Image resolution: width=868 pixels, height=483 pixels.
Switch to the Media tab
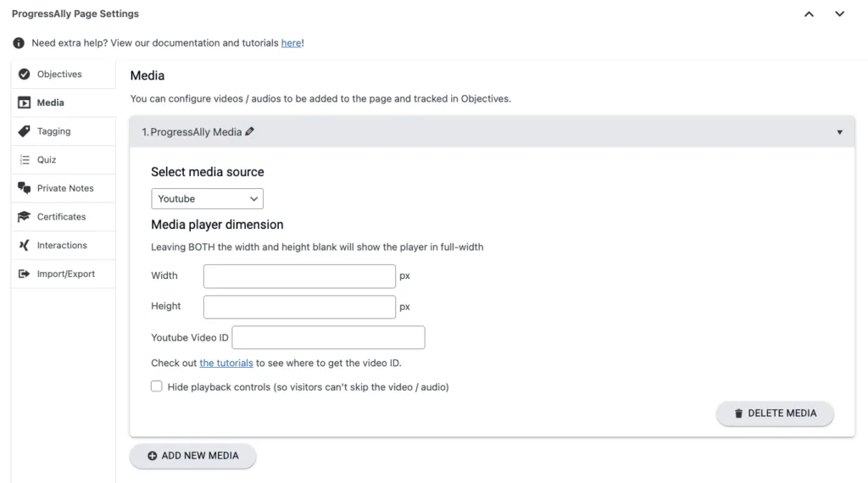click(x=50, y=103)
